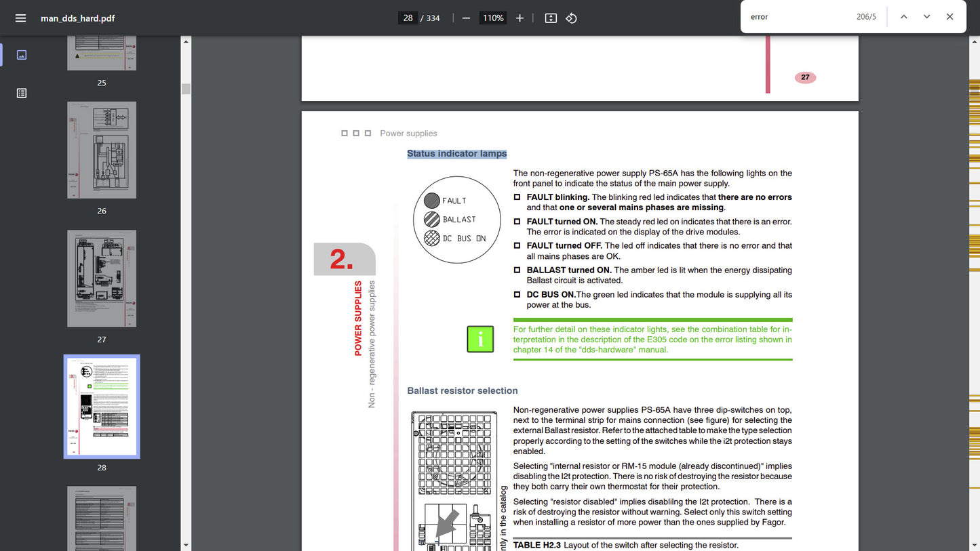
Task: Click vertical 'POWER SUPPLIES' red side text
Action: [x=358, y=319]
